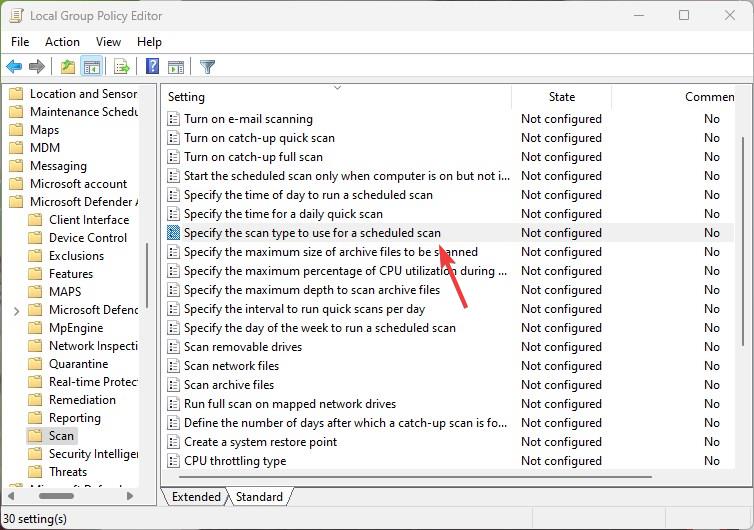Select 'Scan network files' setting
The image size is (754, 530).
pos(231,366)
